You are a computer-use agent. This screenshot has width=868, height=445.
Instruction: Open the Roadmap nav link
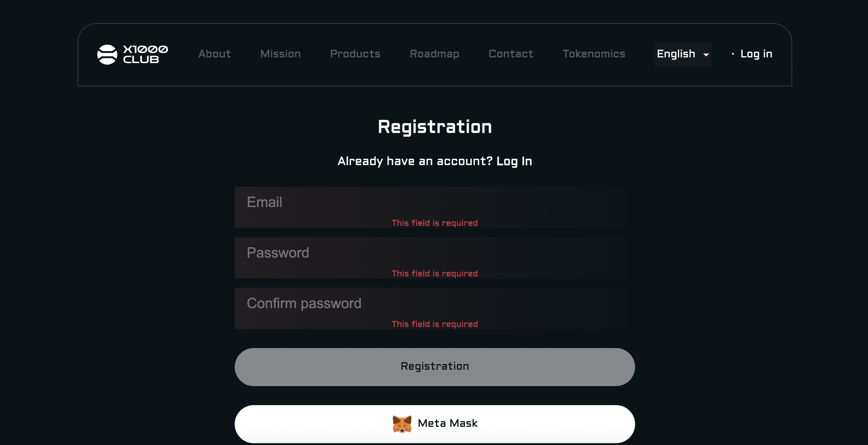(x=434, y=54)
